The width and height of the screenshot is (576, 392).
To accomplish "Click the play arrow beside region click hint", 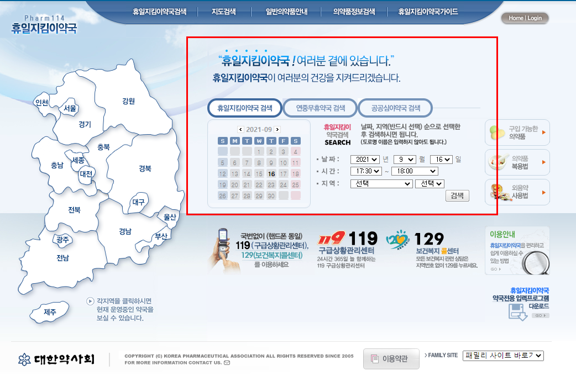I will pos(90,301).
